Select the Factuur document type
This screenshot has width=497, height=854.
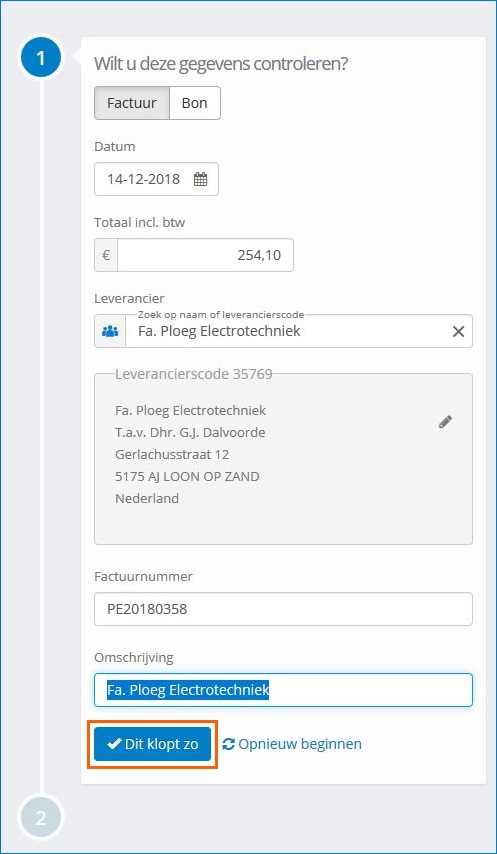coord(132,103)
